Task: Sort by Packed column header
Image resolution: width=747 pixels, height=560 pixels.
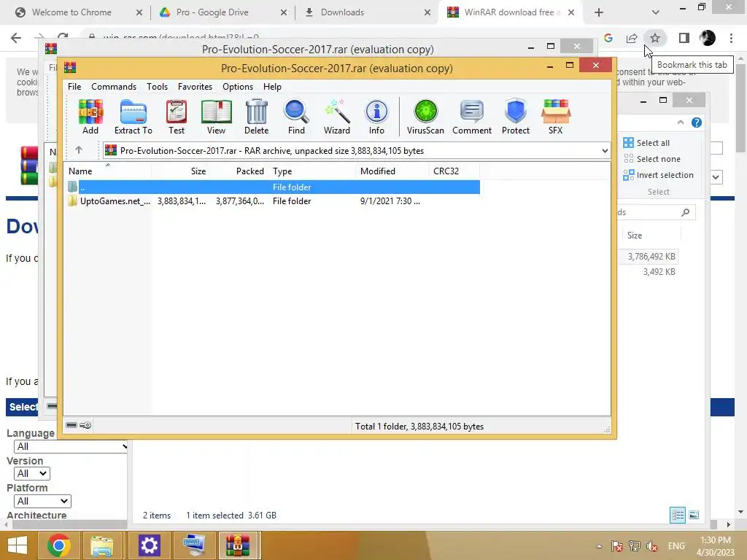Action: click(239, 171)
